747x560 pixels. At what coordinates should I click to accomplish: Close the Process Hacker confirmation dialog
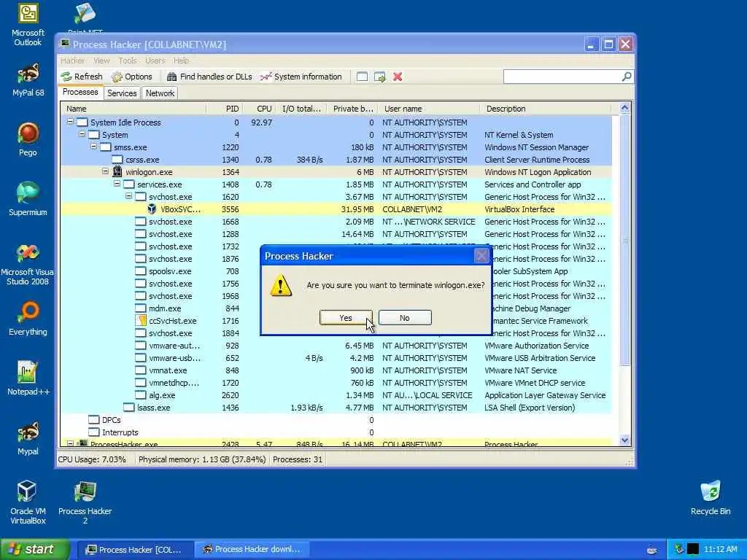pyautogui.click(x=481, y=256)
